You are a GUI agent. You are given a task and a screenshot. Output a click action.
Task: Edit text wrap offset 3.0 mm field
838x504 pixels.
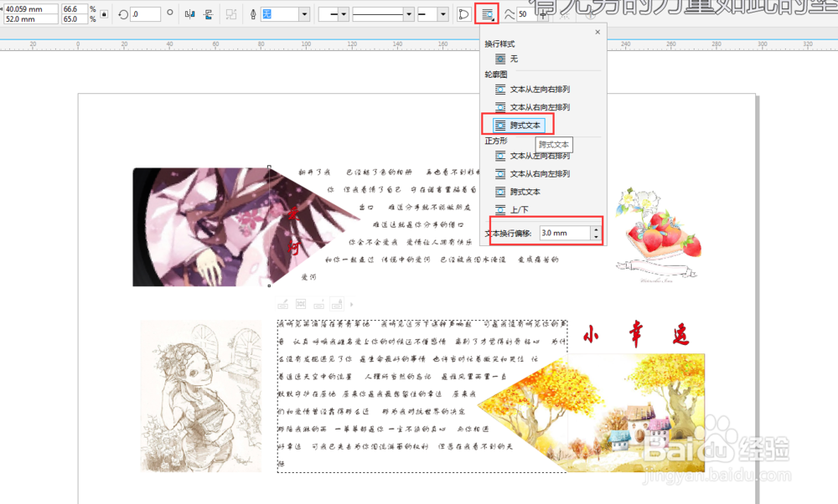pyautogui.click(x=565, y=233)
